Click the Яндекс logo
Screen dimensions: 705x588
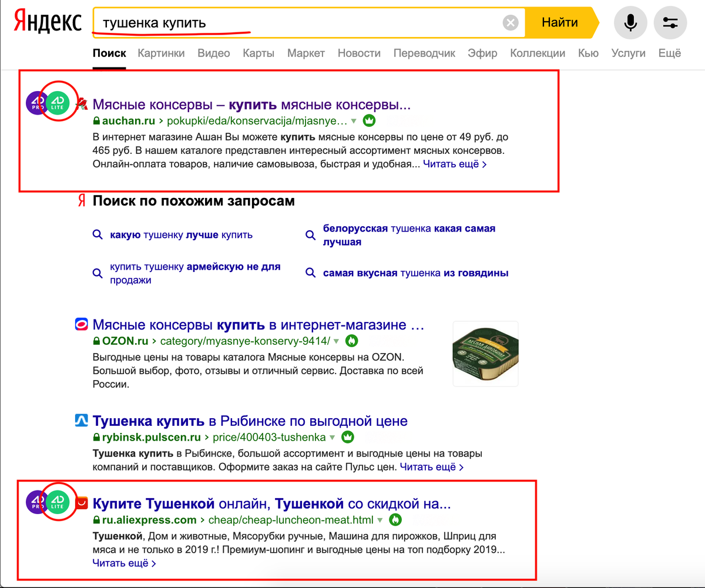[x=48, y=22]
